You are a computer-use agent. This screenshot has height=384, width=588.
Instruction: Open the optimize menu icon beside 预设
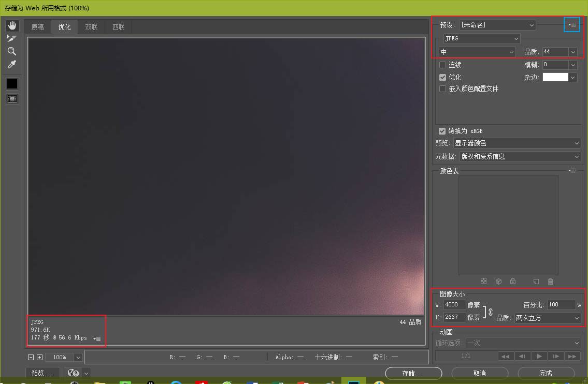[572, 25]
